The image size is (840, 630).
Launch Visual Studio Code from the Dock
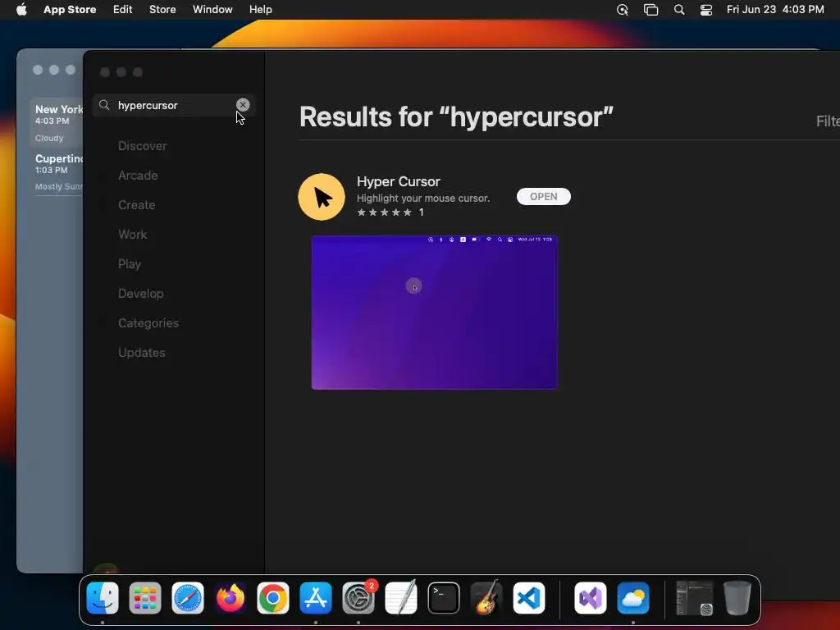pyautogui.click(x=529, y=598)
